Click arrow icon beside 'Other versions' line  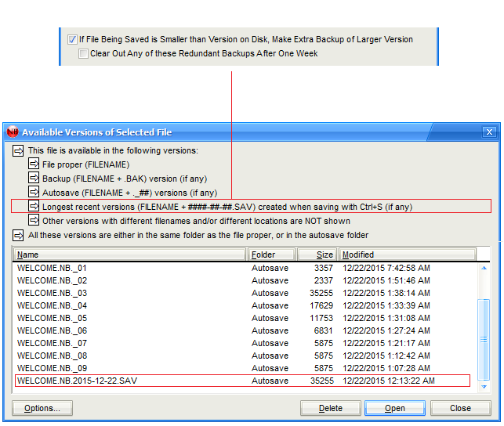point(34,221)
